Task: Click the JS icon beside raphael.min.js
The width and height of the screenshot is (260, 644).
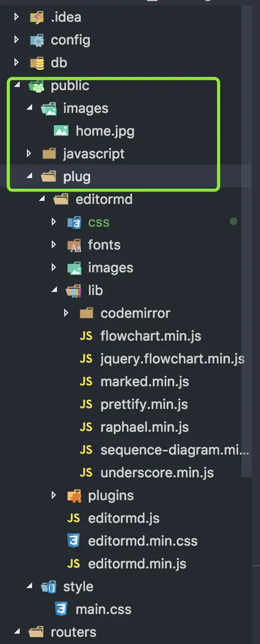Action: tap(86, 428)
